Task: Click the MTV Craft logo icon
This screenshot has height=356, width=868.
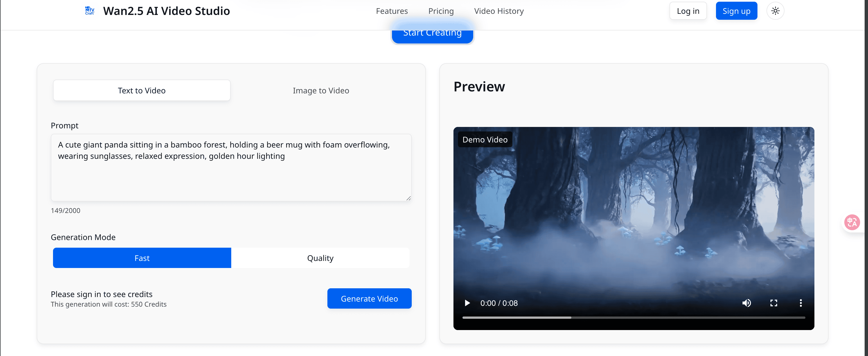Action: [x=90, y=11]
